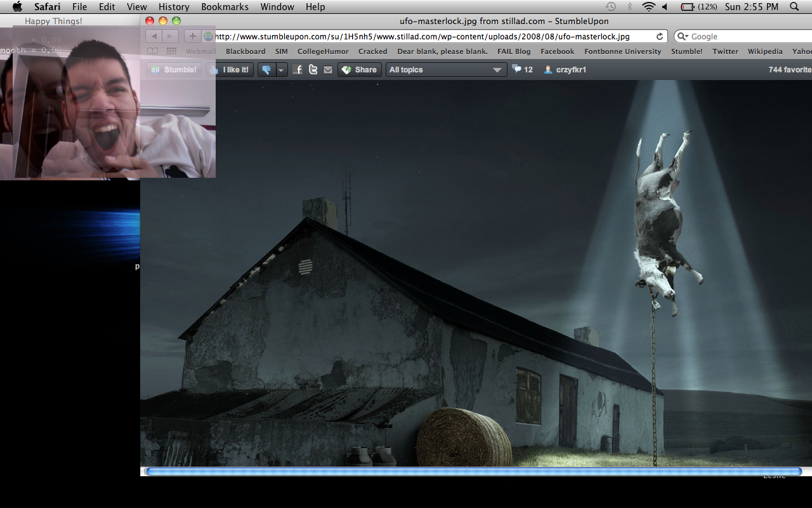The width and height of the screenshot is (812, 508).
Task: Click the comments bubble icon showing 12
Action: click(x=517, y=69)
